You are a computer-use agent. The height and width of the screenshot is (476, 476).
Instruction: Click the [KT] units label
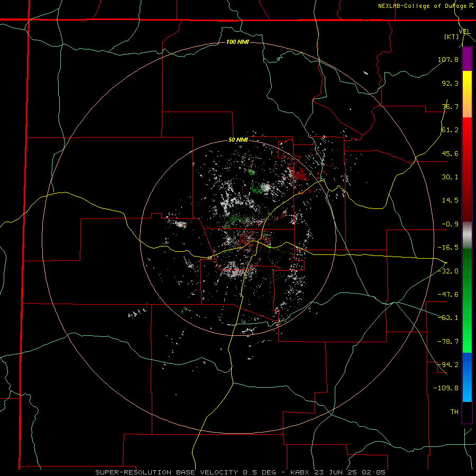click(x=452, y=36)
